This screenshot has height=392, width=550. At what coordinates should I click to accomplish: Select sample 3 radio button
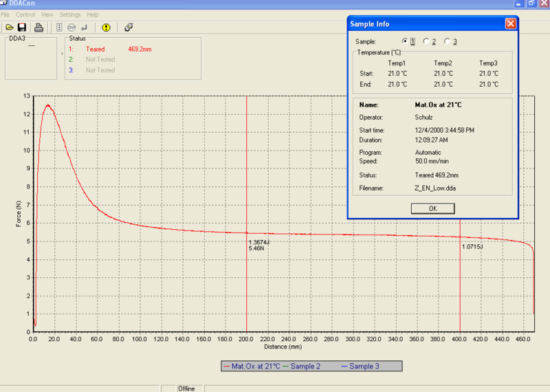point(448,41)
